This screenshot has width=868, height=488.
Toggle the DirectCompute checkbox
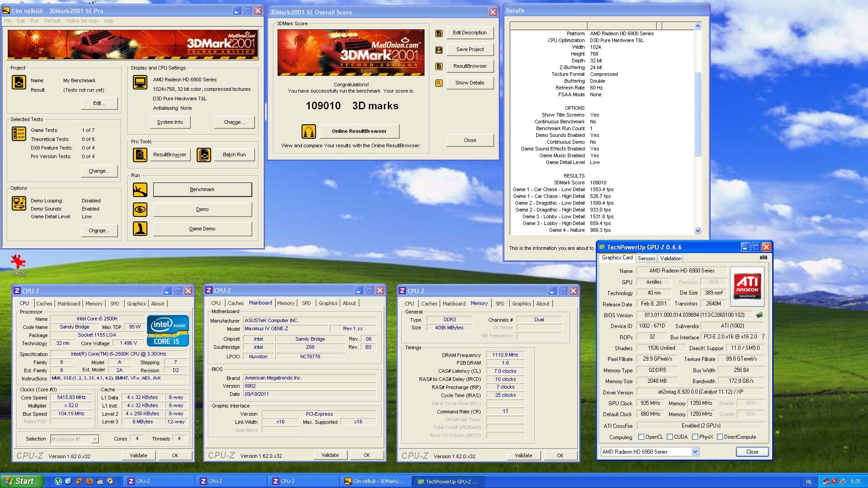[720, 437]
